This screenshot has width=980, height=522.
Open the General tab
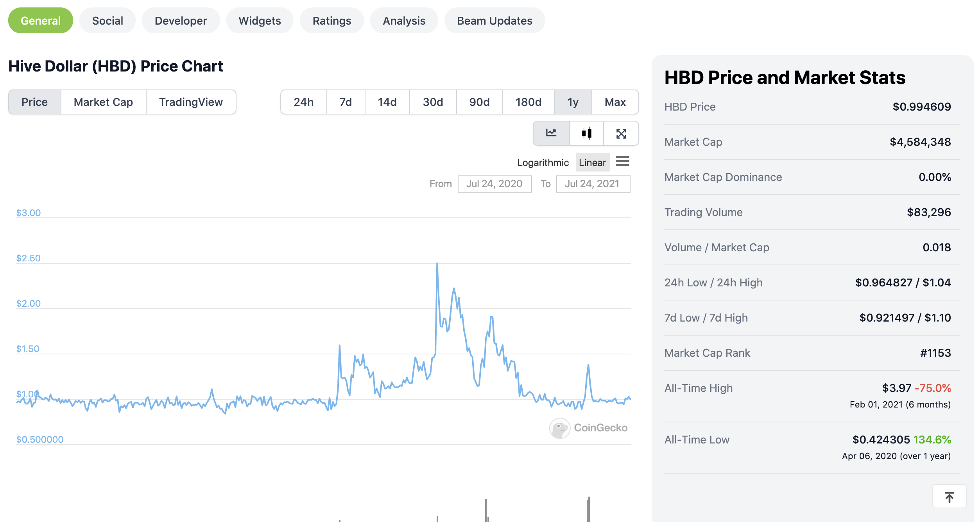tap(41, 21)
